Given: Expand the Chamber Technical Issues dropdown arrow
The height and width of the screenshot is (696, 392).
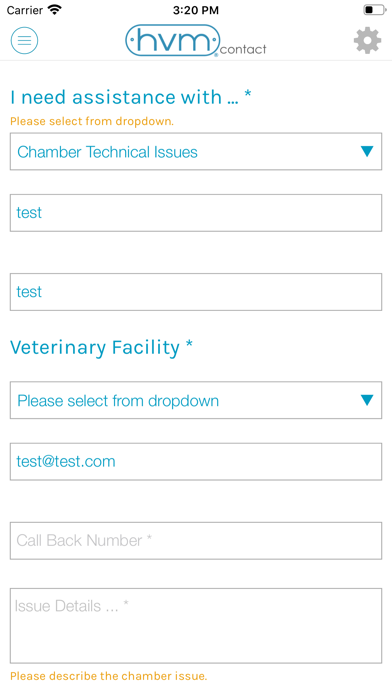Looking at the screenshot, I should tap(367, 151).
